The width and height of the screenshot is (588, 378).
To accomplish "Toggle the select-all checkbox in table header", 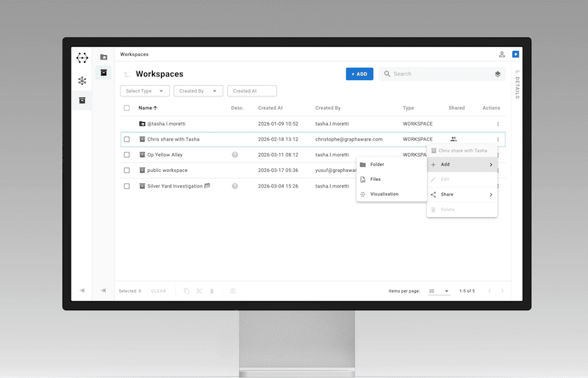I will (126, 108).
